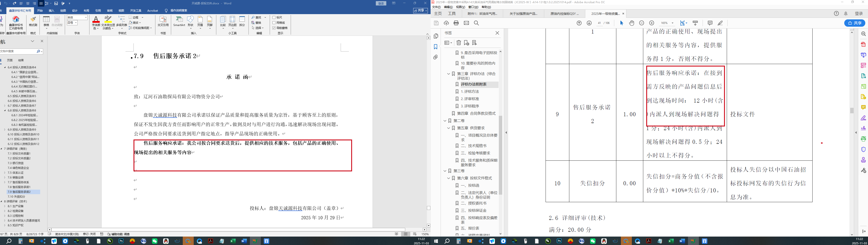Open the 行和段落间距 line spacing dropdown
This screenshot has height=245, width=868.
(140, 28)
